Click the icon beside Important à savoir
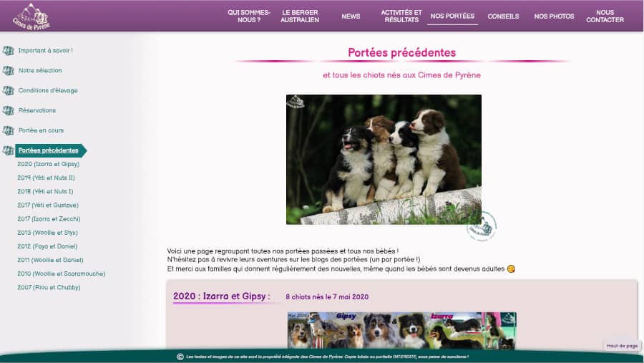The height and width of the screenshot is (363, 644). [9, 51]
